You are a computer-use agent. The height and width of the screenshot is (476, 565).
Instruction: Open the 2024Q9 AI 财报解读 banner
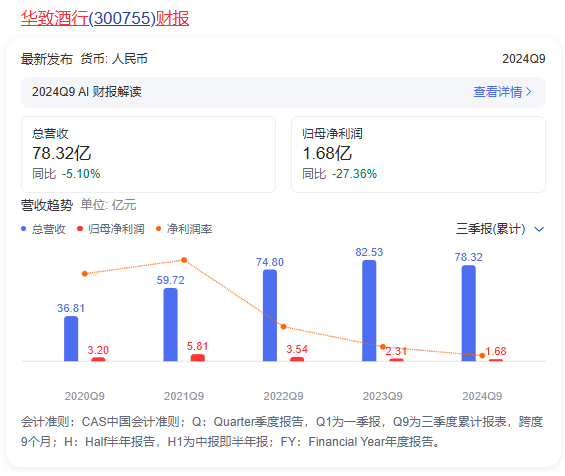[283, 92]
